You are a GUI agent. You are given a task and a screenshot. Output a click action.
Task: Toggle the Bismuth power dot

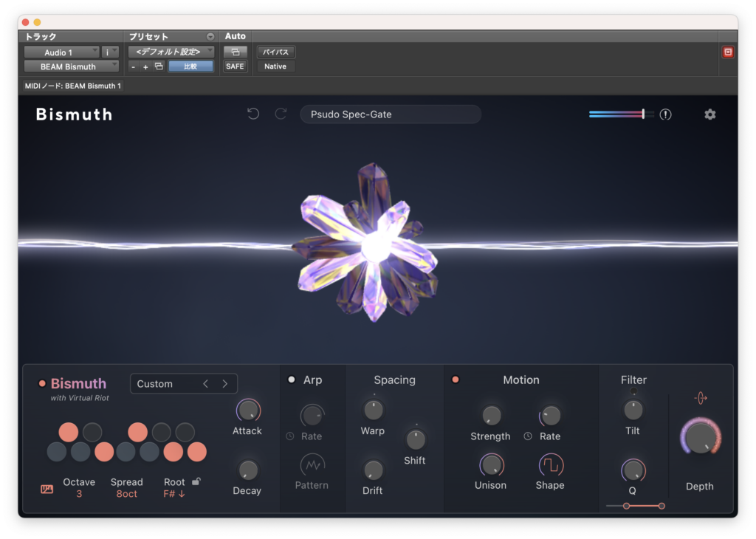click(x=42, y=383)
